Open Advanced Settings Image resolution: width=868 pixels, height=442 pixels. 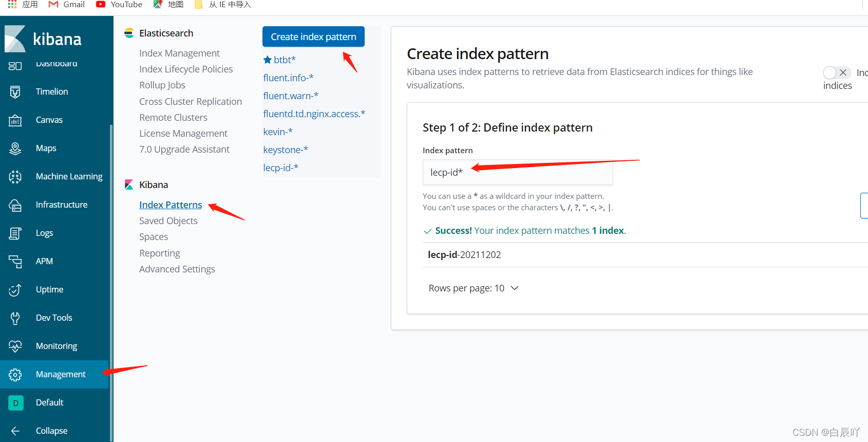(x=177, y=269)
